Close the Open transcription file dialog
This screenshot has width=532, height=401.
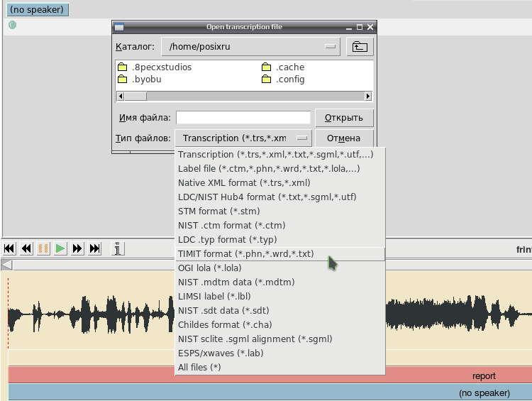[370, 27]
